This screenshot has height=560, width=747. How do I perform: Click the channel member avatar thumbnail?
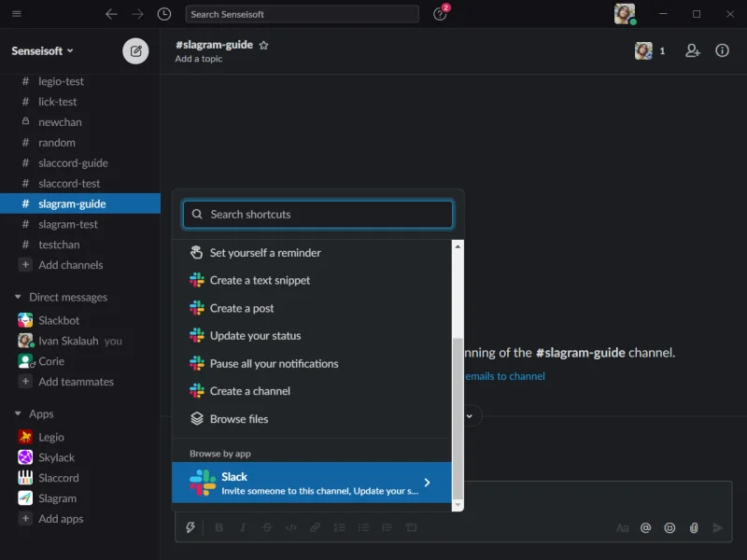point(643,50)
